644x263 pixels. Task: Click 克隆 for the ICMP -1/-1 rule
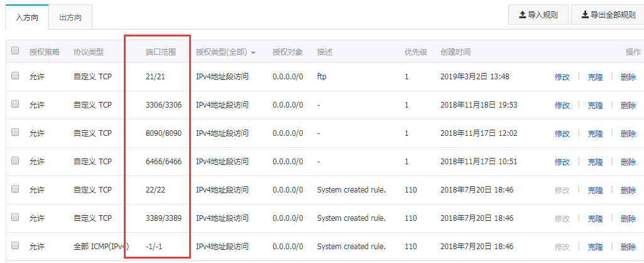tap(595, 247)
